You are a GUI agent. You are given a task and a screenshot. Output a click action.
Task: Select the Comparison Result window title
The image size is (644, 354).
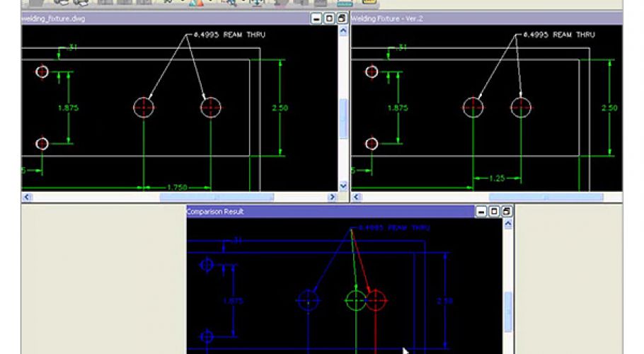(215, 212)
